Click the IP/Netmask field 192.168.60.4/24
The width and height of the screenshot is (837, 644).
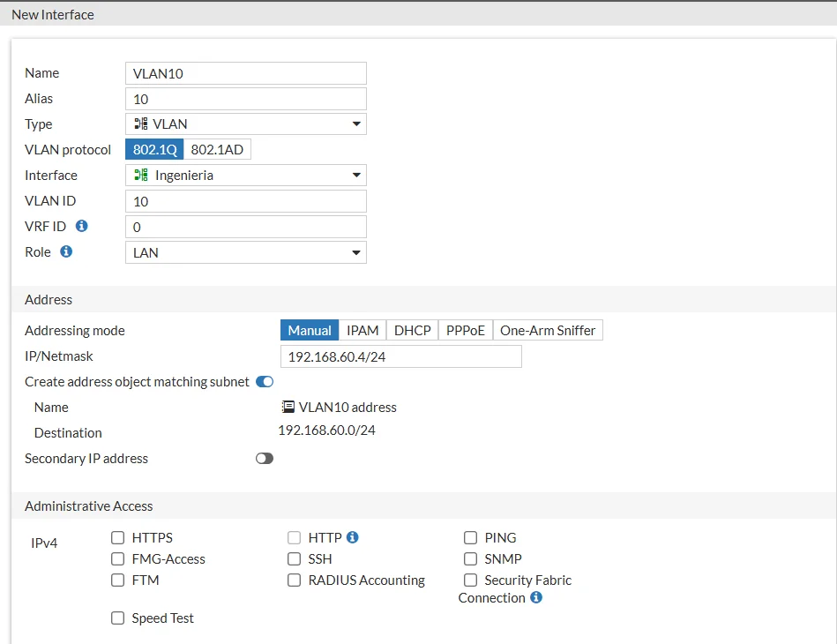(x=401, y=356)
